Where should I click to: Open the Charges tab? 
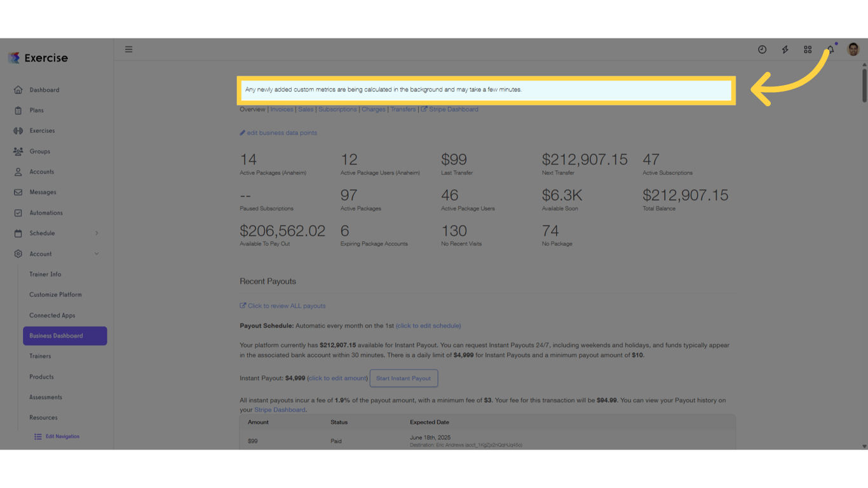click(x=374, y=109)
